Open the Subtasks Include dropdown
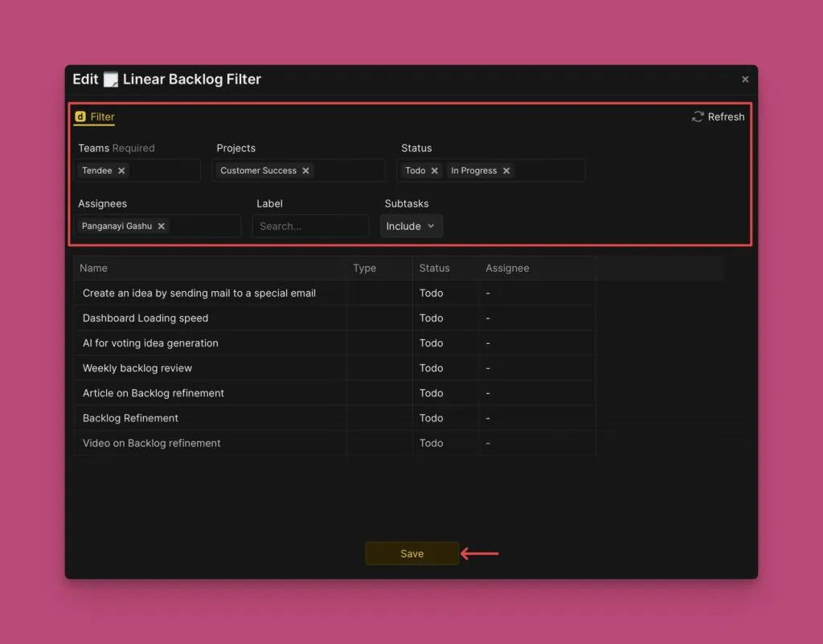The width and height of the screenshot is (823, 644). tap(411, 226)
